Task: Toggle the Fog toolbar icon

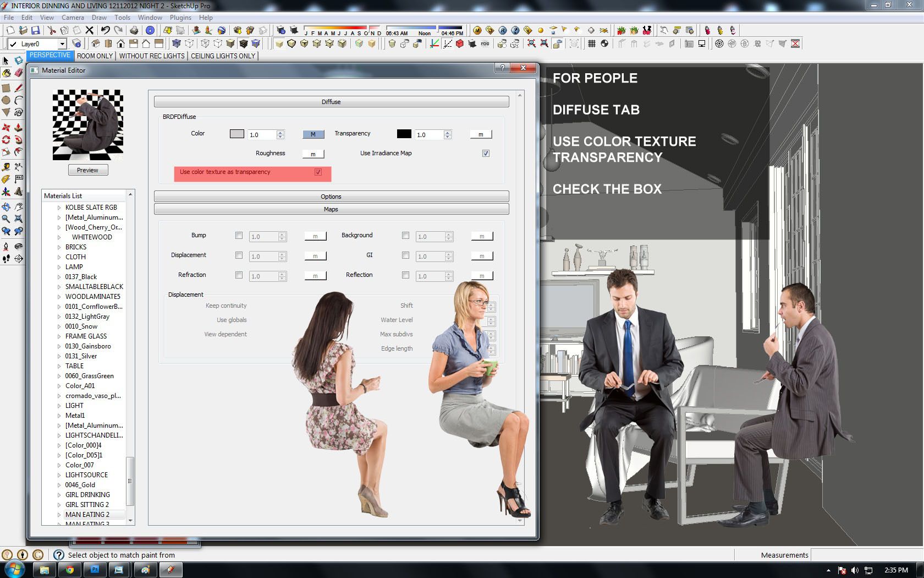Action: [485, 44]
